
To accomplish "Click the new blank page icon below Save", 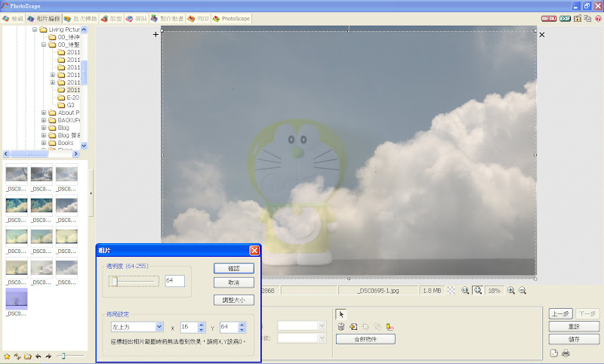I will 553,353.
